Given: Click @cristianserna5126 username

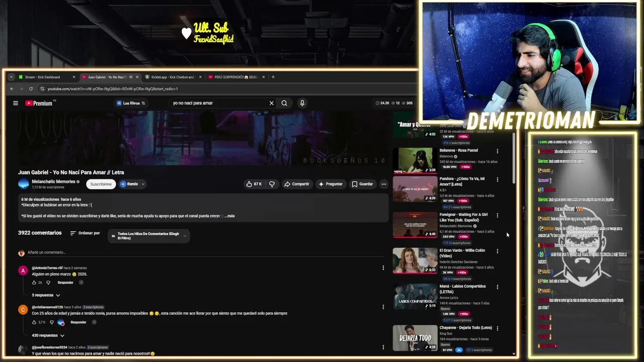Looking at the screenshot, I should click(x=47, y=307).
